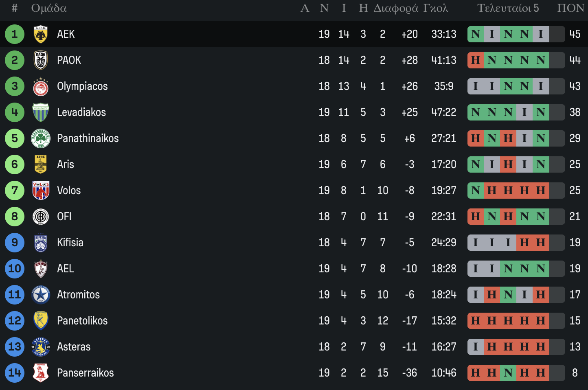Sort by the ΠΟΝ points column header
This screenshot has width=588, height=390.
[570, 8]
